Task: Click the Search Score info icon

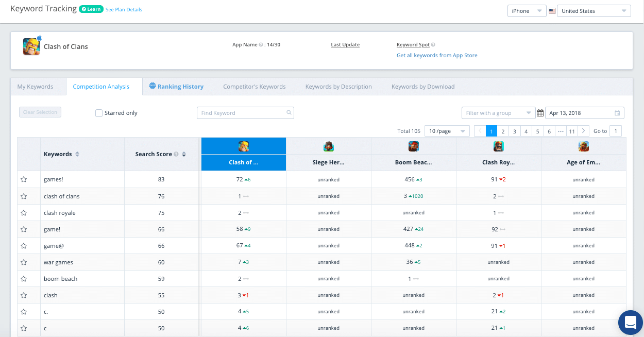Action: [176, 154]
